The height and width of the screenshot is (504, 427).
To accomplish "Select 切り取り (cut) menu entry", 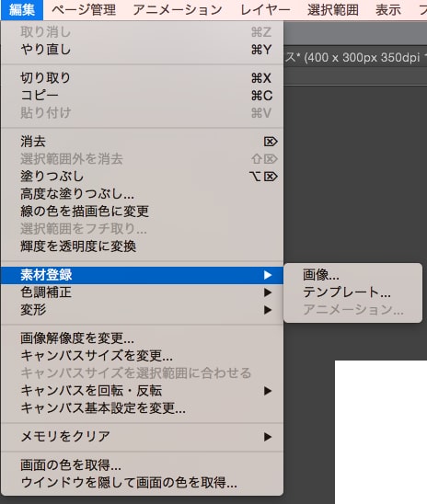I will pos(142,78).
